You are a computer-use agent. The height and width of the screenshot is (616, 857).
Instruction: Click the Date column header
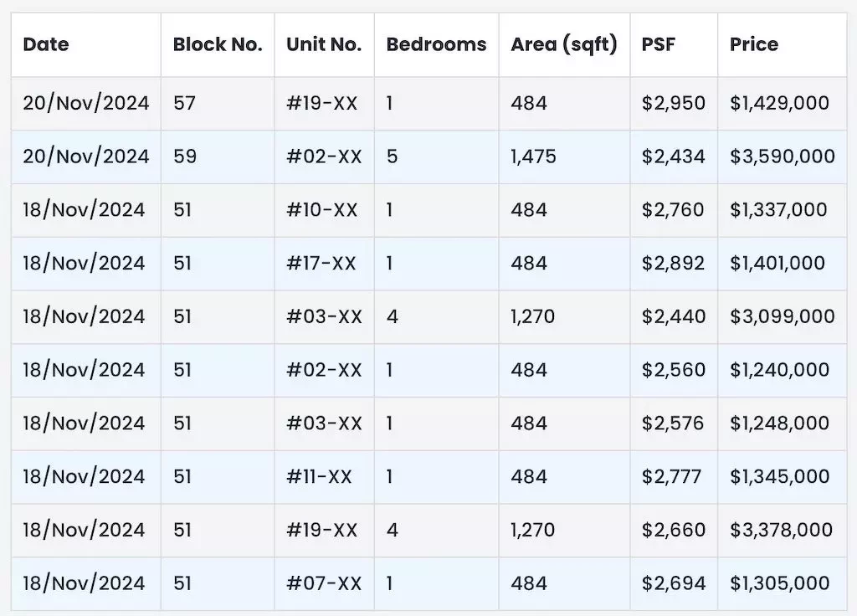[x=86, y=45]
